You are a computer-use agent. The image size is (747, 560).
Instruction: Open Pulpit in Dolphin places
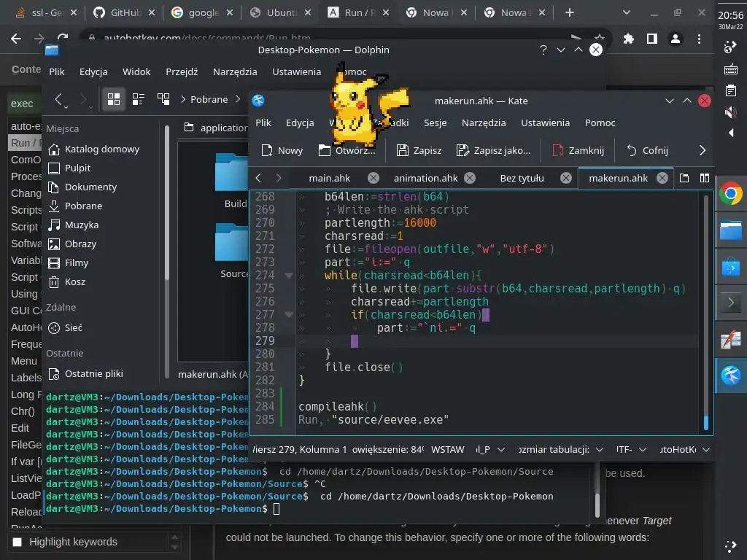click(69, 168)
